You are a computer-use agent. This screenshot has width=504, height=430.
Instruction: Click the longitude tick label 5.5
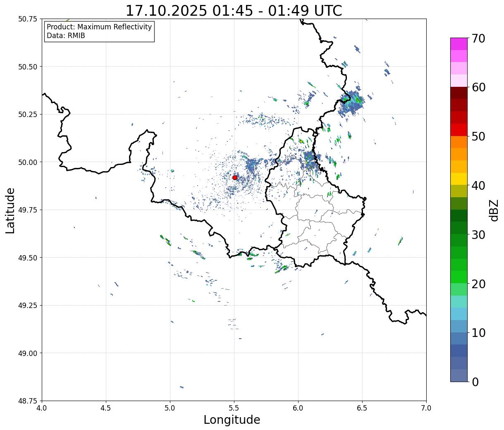234,408
